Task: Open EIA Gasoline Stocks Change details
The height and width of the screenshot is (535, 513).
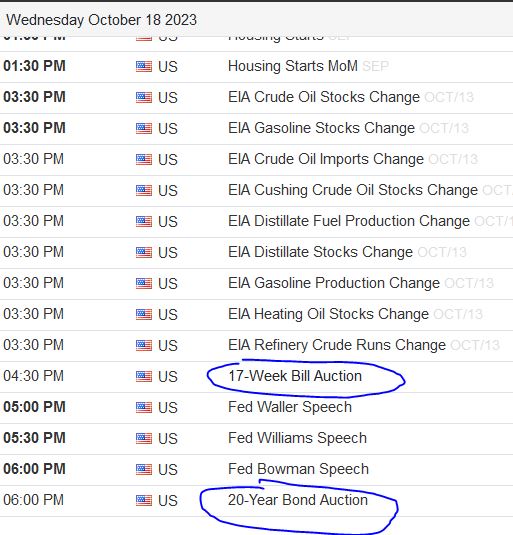Action: (x=321, y=128)
